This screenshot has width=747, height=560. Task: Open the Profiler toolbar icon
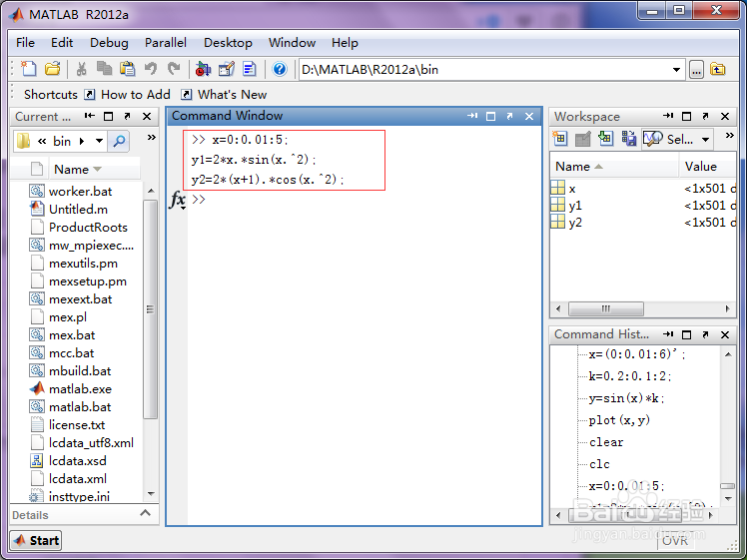tap(249, 70)
